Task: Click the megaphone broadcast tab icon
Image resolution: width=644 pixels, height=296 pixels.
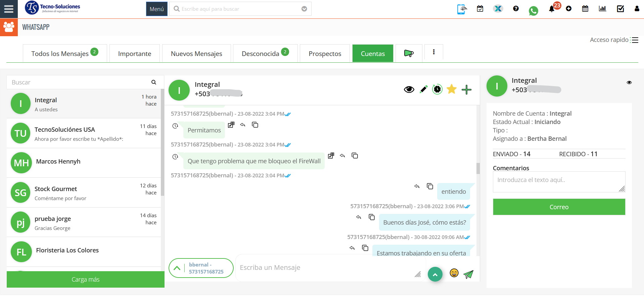Action: (409, 53)
